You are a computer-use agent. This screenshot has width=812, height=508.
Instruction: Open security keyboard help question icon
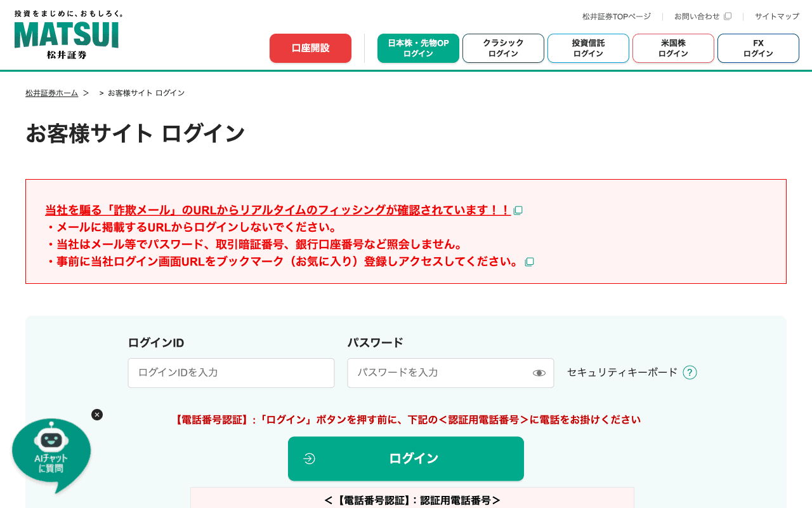(690, 373)
